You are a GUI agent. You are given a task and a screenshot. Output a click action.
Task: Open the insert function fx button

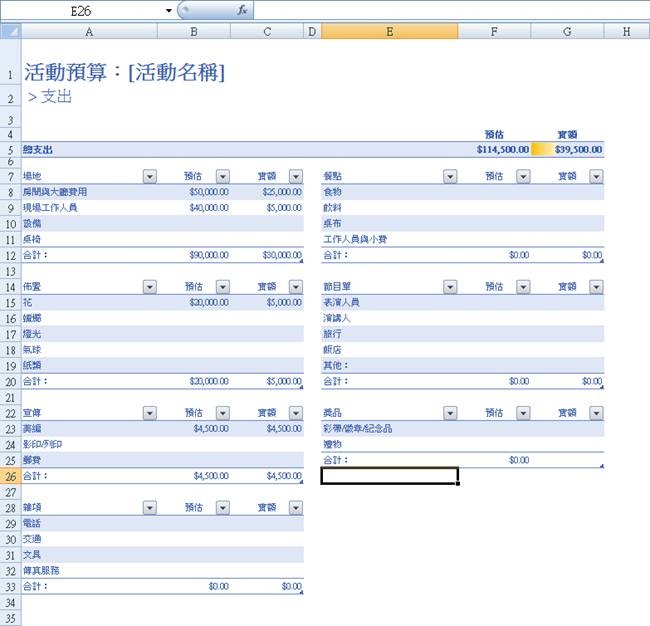[242, 10]
